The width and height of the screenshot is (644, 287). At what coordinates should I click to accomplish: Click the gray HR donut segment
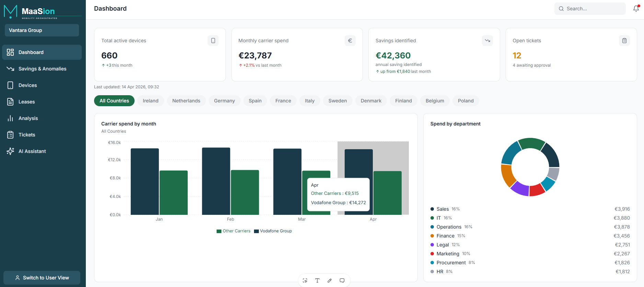[553, 174]
